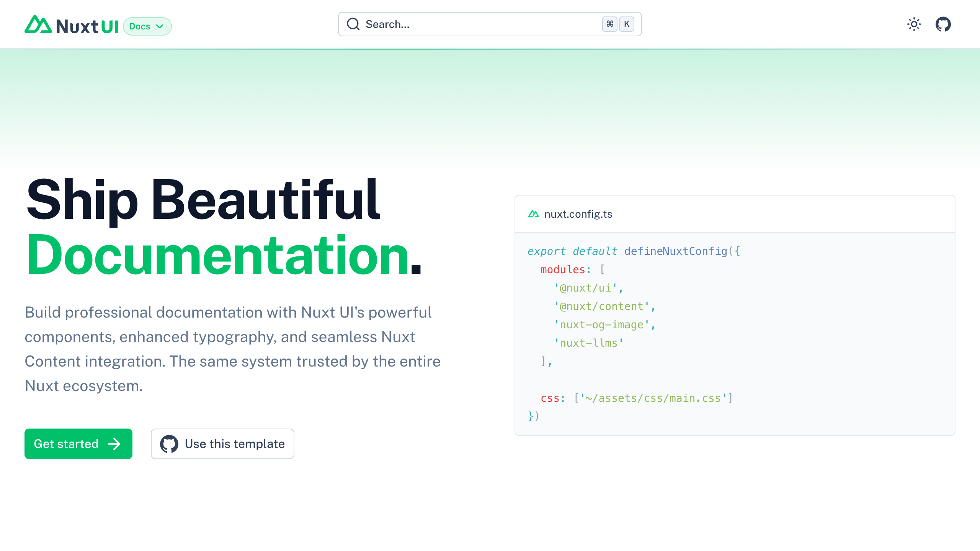Open the Docs section from the header
This screenshot has height=551, width=980.
[x=141, y=26]
